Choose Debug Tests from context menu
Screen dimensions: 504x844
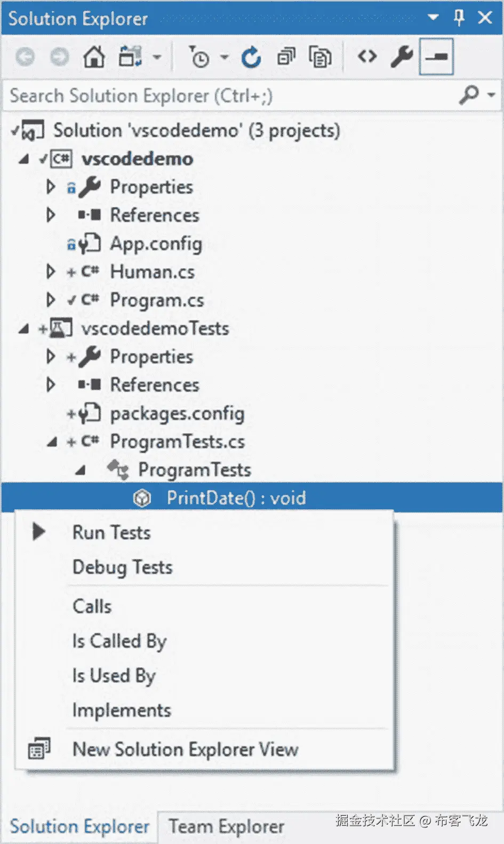122,567
